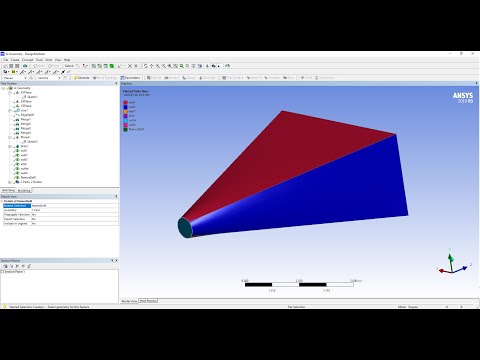Open the Help menu

point(67,60)
